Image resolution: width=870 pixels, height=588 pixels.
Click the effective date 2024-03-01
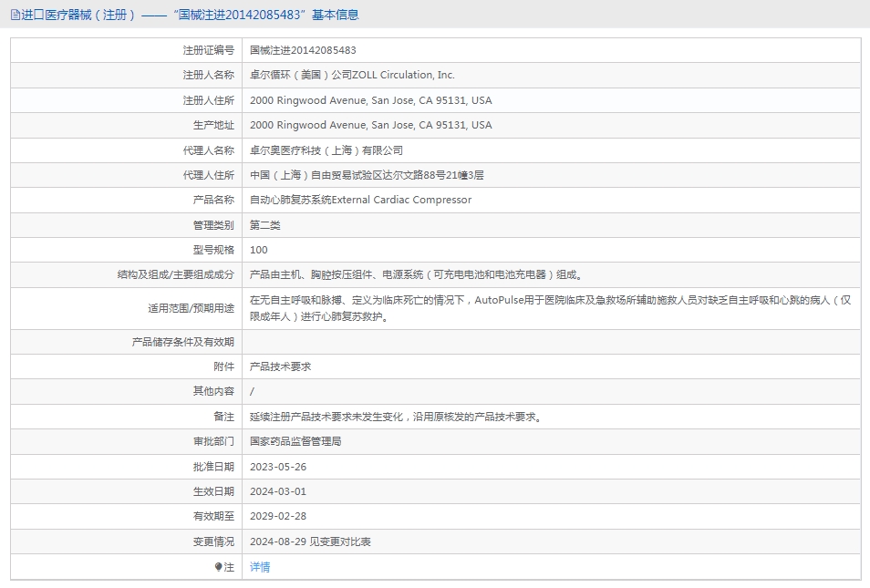[x=278, y=491]
